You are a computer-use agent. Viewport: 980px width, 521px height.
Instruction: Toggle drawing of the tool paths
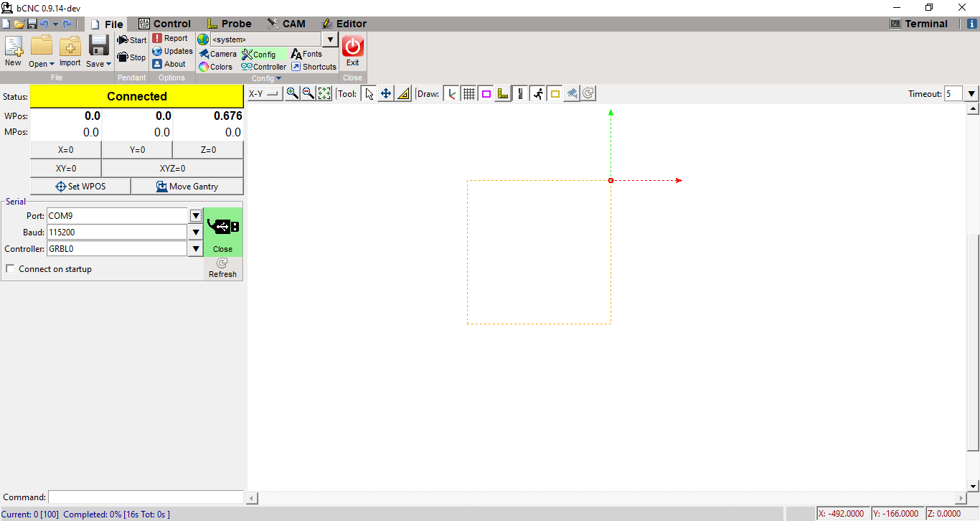[520, 93]
